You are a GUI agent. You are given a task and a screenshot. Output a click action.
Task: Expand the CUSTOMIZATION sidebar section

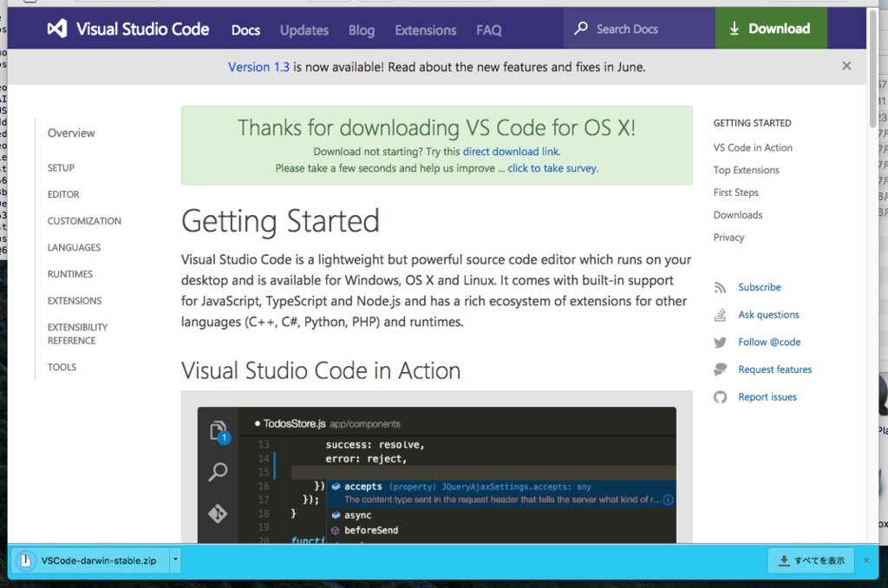point(84,221)
